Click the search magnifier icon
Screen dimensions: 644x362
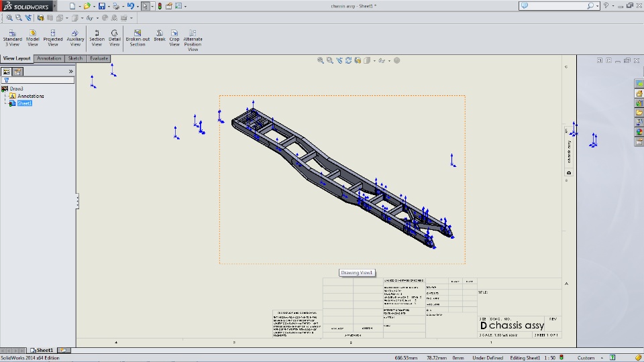pyautogui.click(x=590, y=6)
